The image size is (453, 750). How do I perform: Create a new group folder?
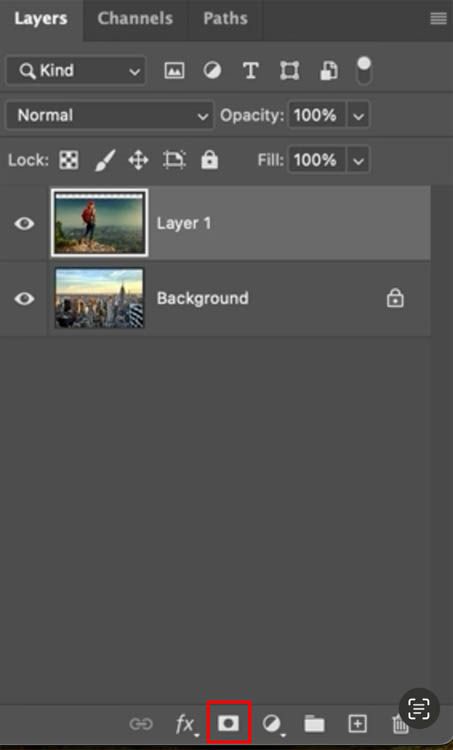coord(314,724)
